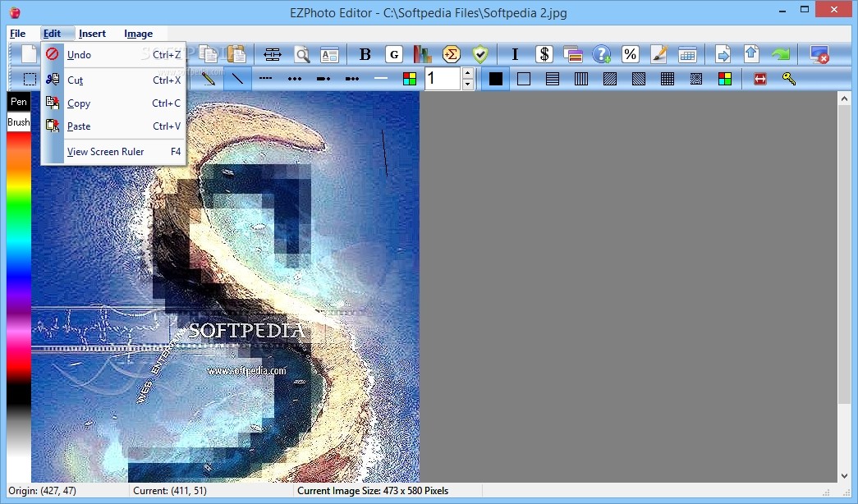858x504 pixels.
Task: Click the green shield checkmark icon
Action: (x=480, y=54)
